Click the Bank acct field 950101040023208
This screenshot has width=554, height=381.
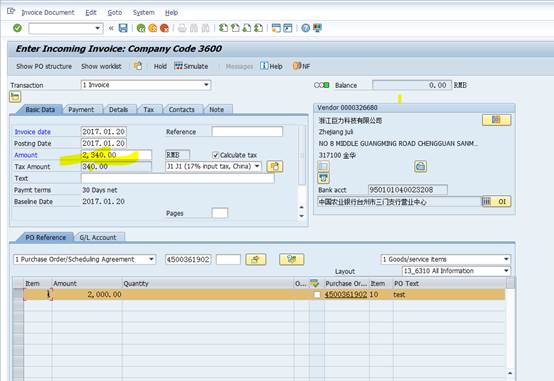[x=408, y=190]
